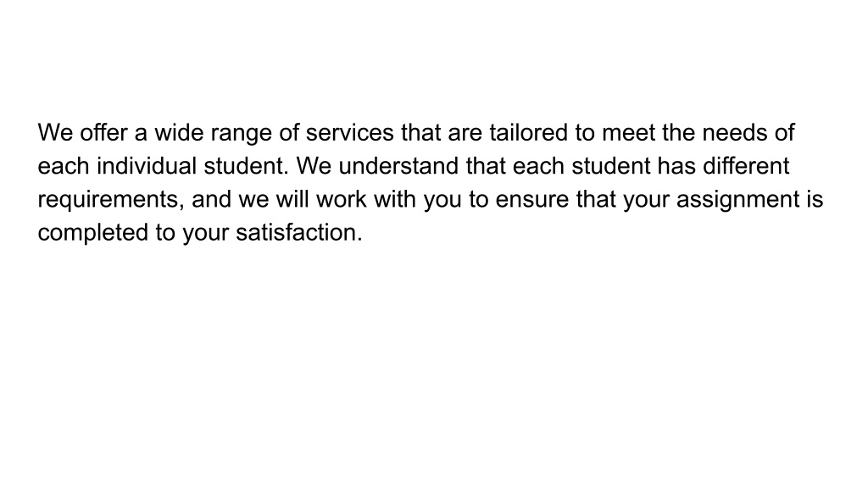The image size is (868, 488).
Task: Click on the word "services"
Action: [x=350, y=133]
